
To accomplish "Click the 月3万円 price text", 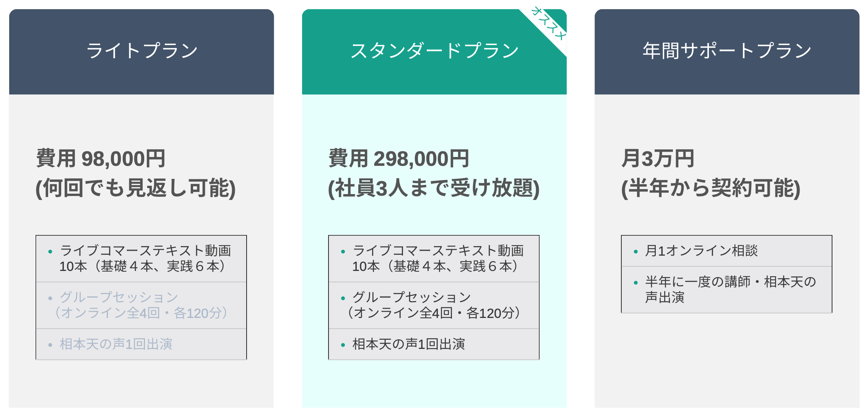I will [658, 159].
